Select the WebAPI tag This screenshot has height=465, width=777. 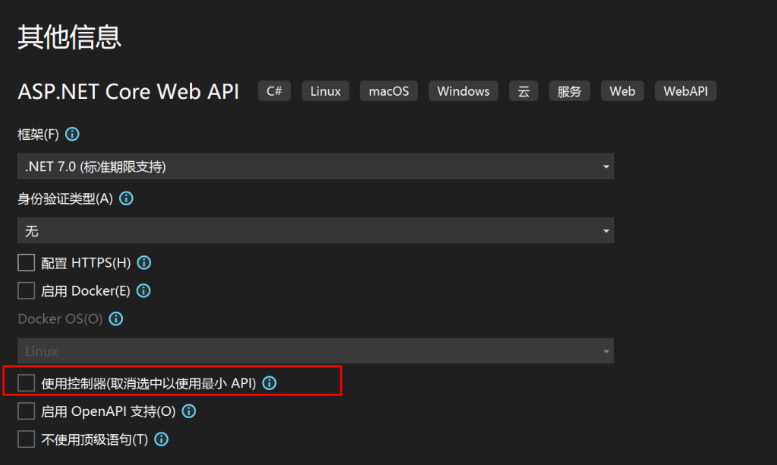pyautogui.click(x=685, y=91)
